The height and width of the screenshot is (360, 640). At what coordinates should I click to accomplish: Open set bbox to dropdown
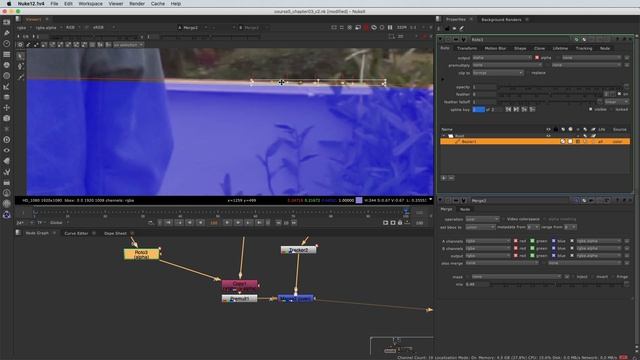click(480, 227)
